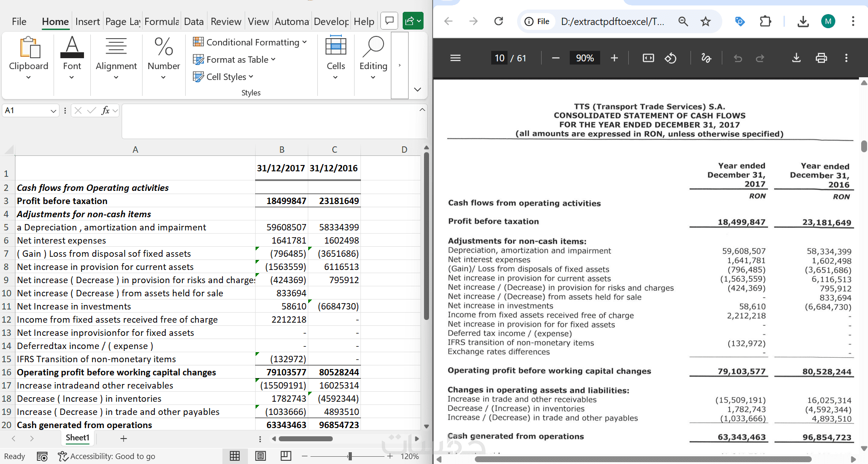Click the Insert Function fx icon

[105, 110]
